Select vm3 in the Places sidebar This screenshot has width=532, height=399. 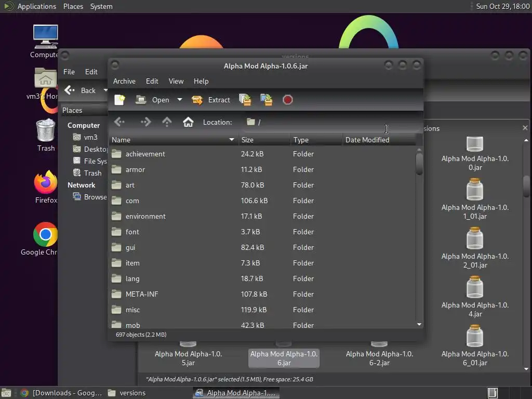[86, 137]
